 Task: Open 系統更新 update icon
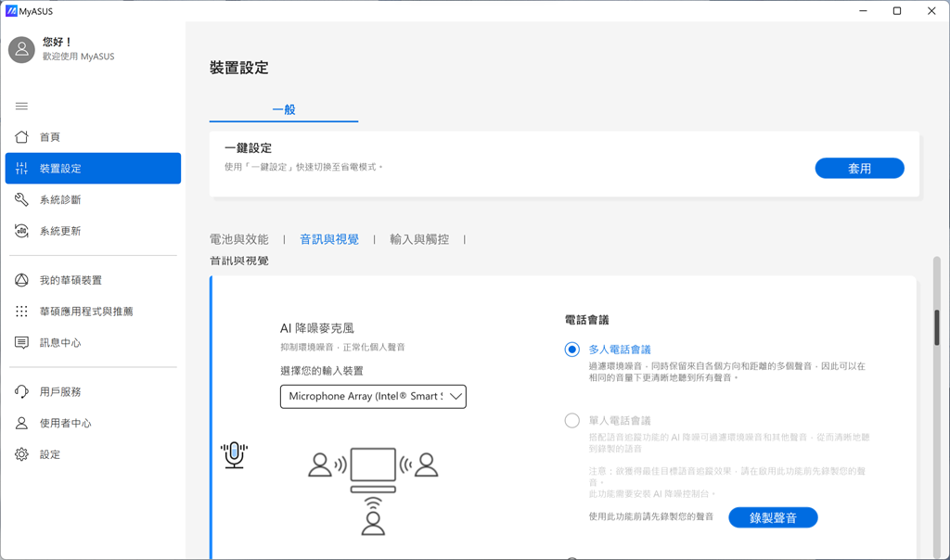tap(21, 231)
